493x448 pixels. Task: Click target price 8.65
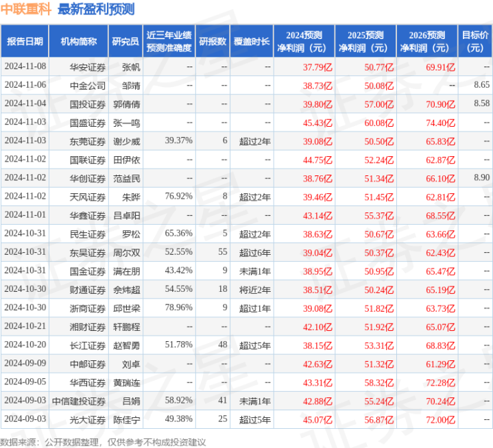tap(481, 85)
